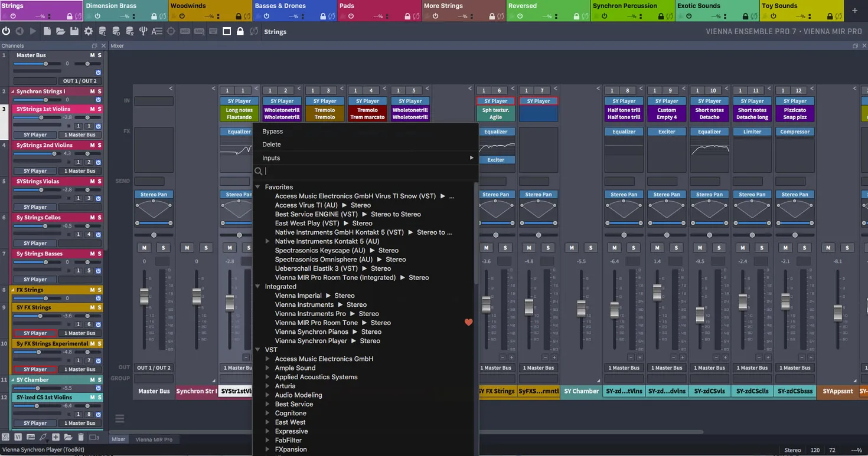Click the white padlock icon in the toolbar
868x456 pixels.
pos(240,31)
